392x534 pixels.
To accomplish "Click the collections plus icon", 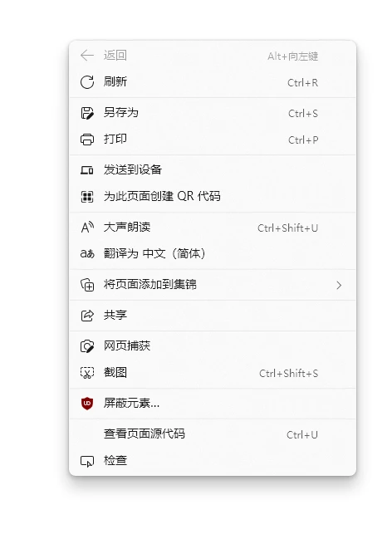I will pyautogui.click(x=87, y=285).
